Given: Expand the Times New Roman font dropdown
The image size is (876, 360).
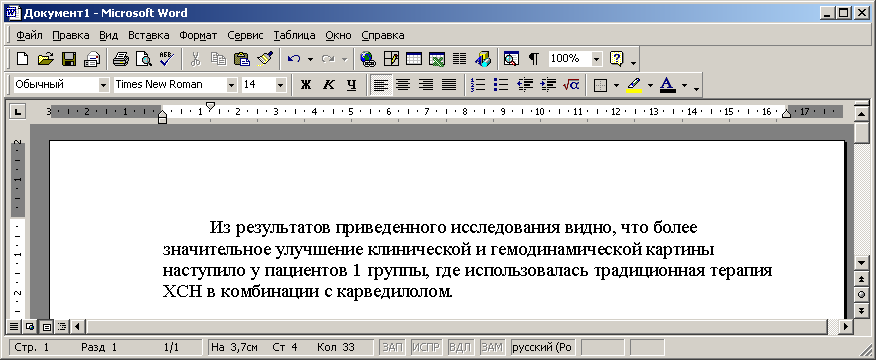Looking at the screenshot, I should click(x=232, y=85).
